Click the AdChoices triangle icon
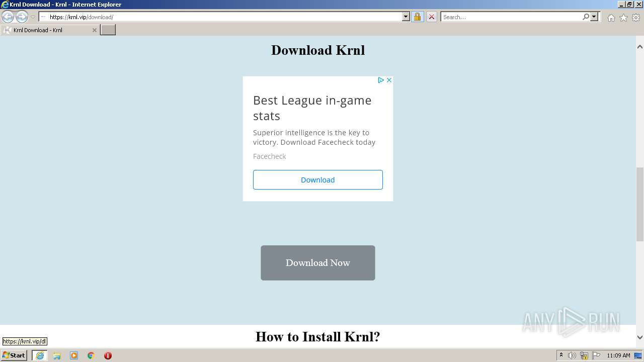644x362 pixels. [x=381, y=80]
